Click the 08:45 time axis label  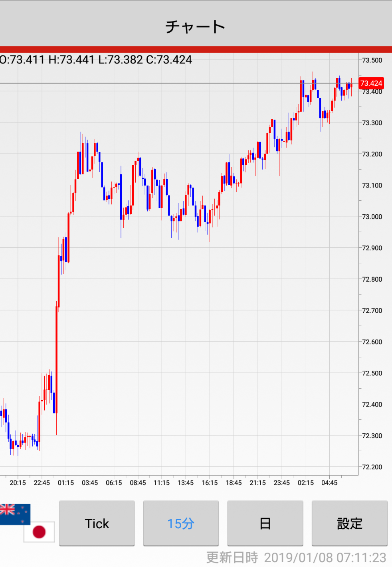pos(138,483)
